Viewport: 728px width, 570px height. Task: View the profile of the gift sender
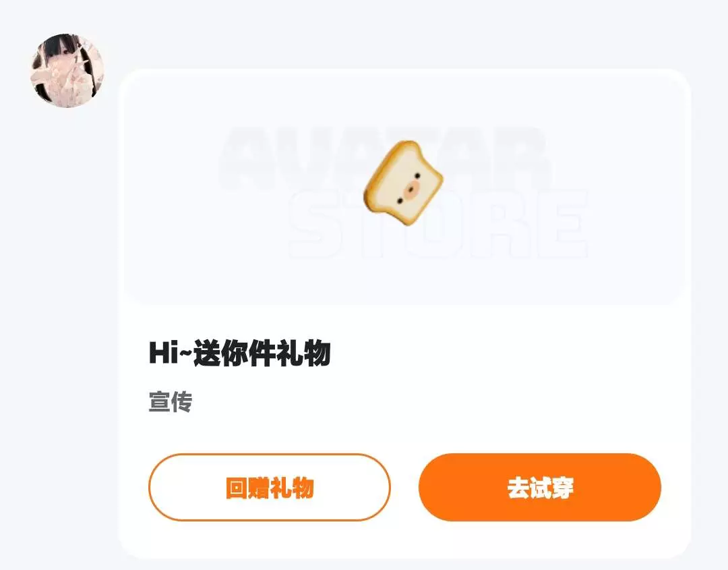(x=67, y=71)
